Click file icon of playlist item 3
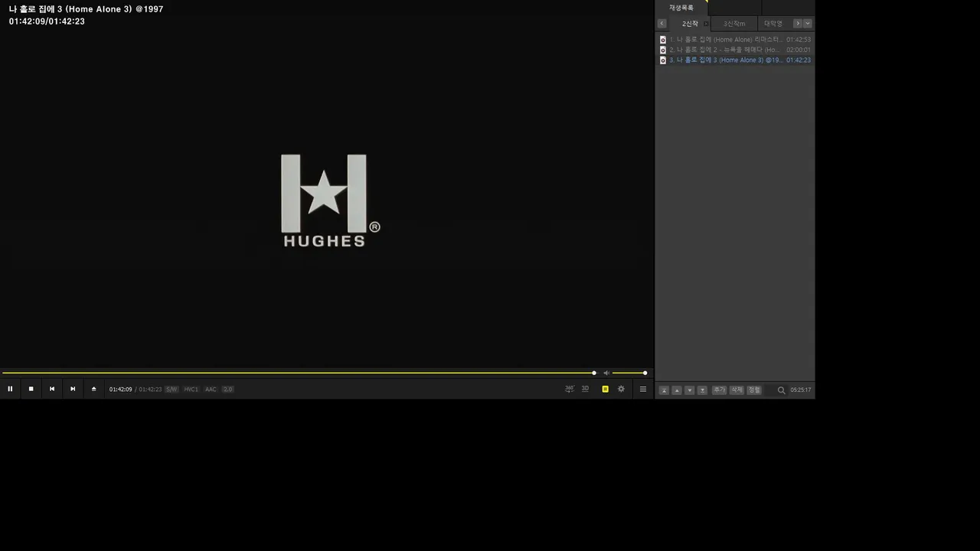 click(663, 60)
